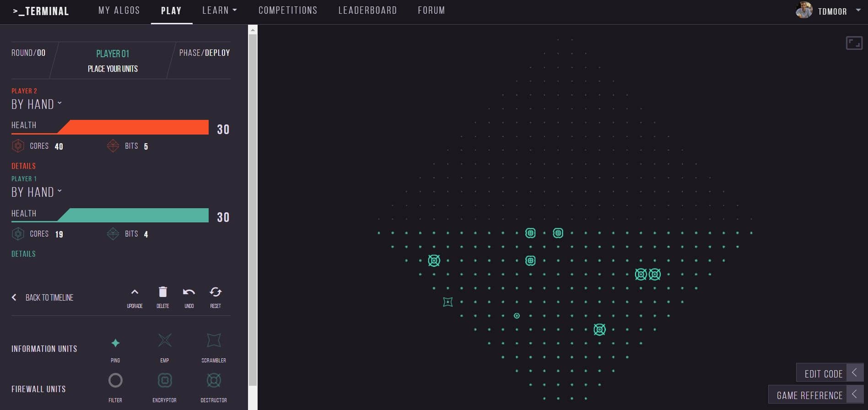Click Player 2 bits icon
The image size is (868, 410).
click(x=113, y=146)
